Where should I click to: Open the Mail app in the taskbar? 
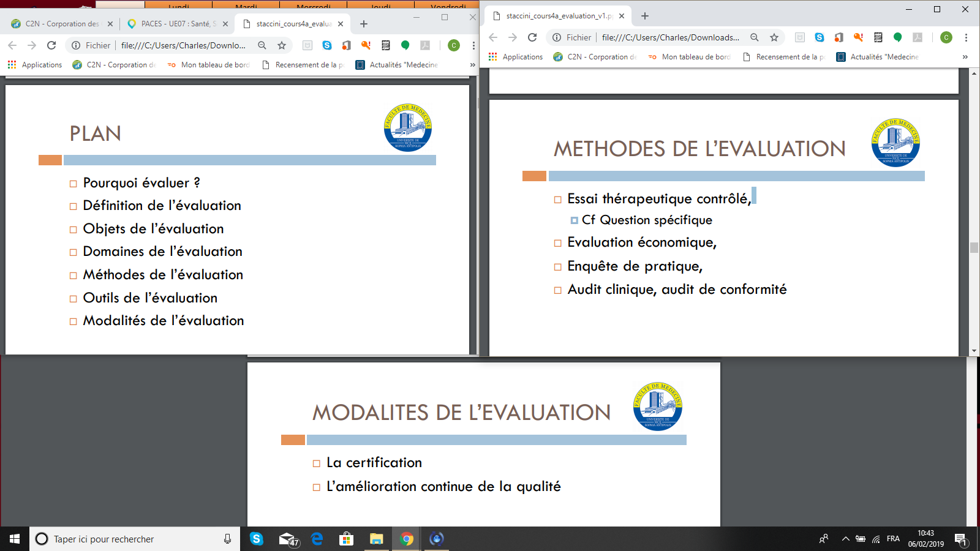tap(287, 539)
